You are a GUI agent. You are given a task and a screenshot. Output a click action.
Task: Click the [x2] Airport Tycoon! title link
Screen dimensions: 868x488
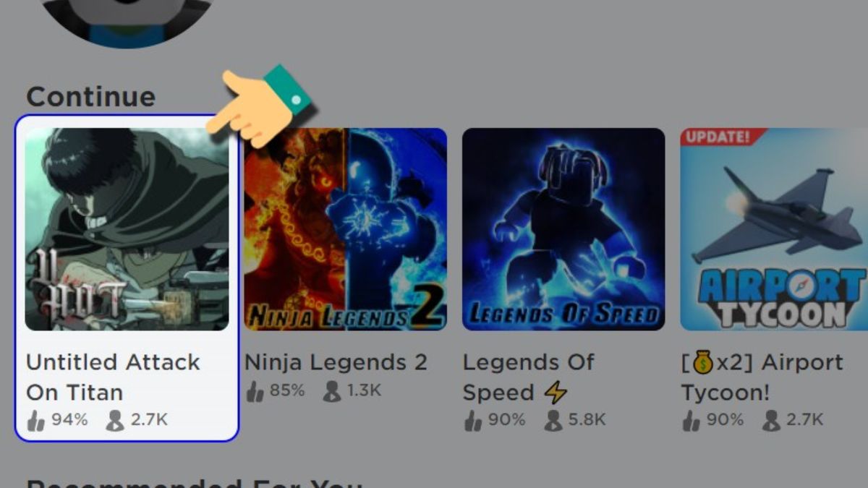(762, 377)
